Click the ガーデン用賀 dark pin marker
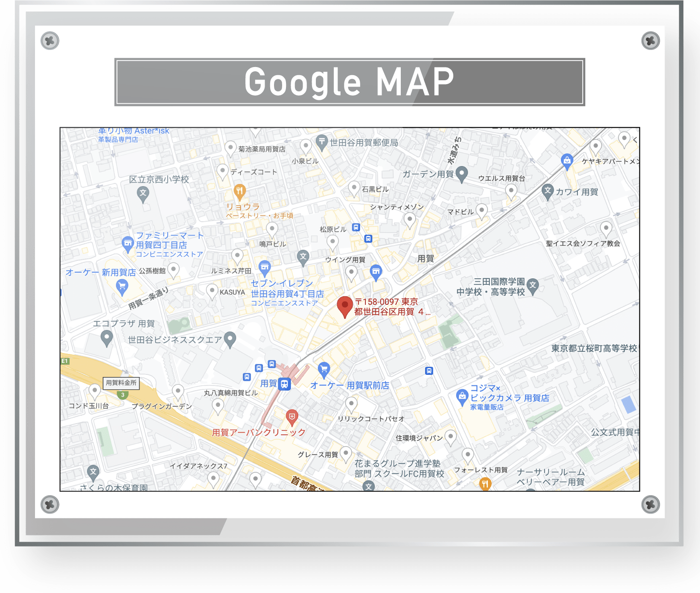Screen dimensions: 700x593 point(462,175)
